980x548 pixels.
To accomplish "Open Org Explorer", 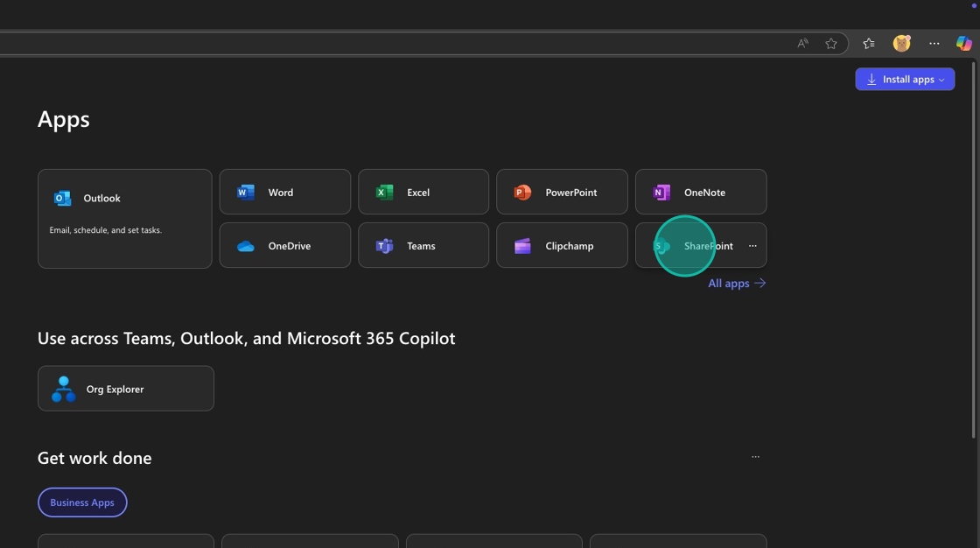I will (x=125, y=389).
